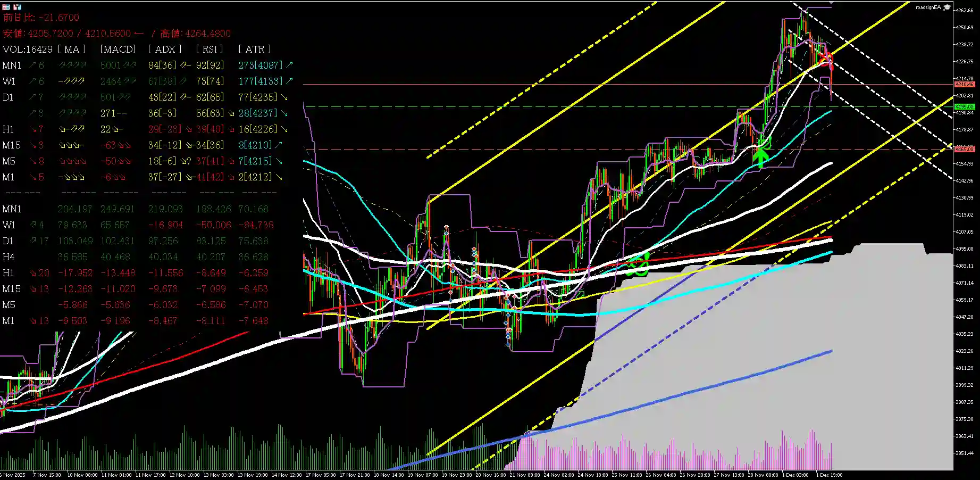
Task: Click the large green up-arrow buy signal
Action: click(761, 157)
